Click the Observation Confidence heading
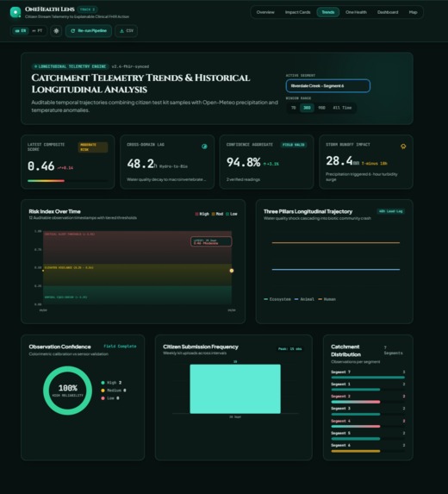The height and width of the screenshot is (494, 448). pos(59,347)
